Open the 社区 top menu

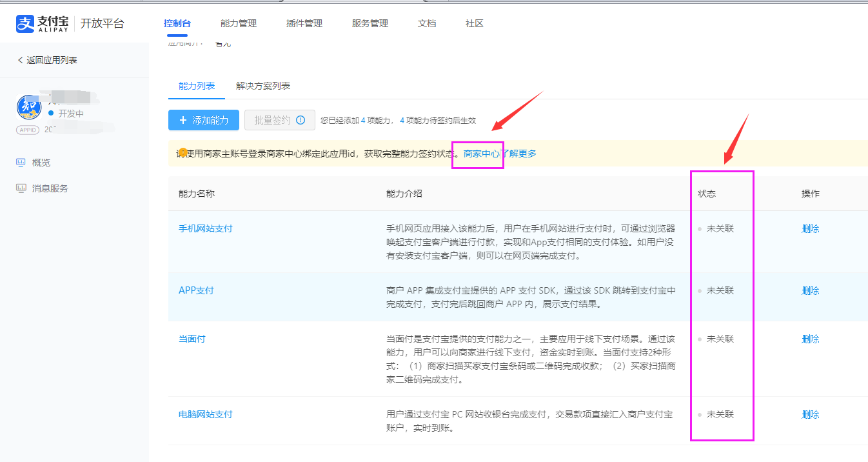475,23
